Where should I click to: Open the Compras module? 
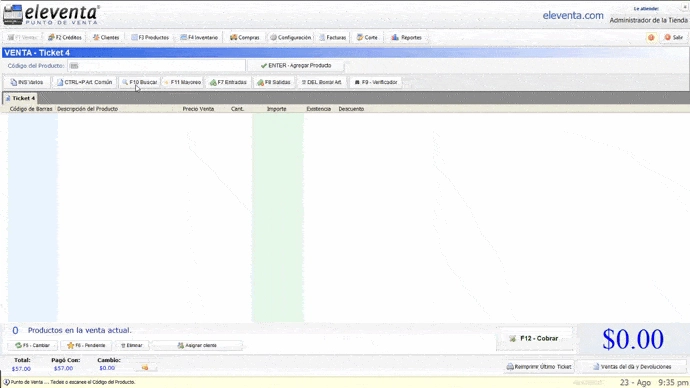245,37
